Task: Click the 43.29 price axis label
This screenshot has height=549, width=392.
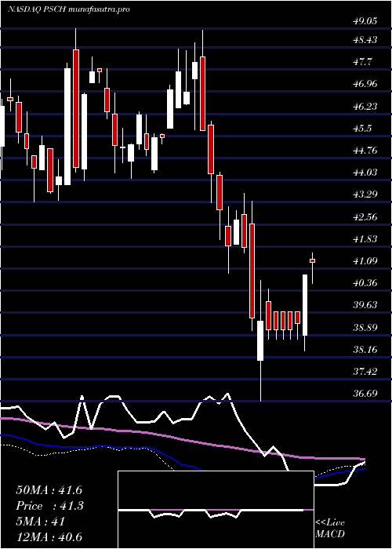Action: click(x=365, y=195)
